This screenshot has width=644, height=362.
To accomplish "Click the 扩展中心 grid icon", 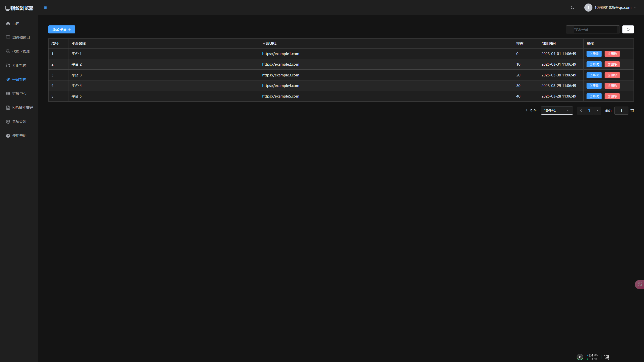I will tap(8, 94).
